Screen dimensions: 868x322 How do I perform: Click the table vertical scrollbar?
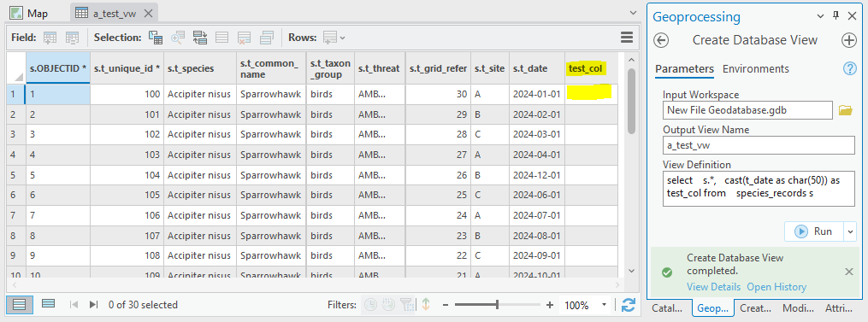[x=632, y=101]
